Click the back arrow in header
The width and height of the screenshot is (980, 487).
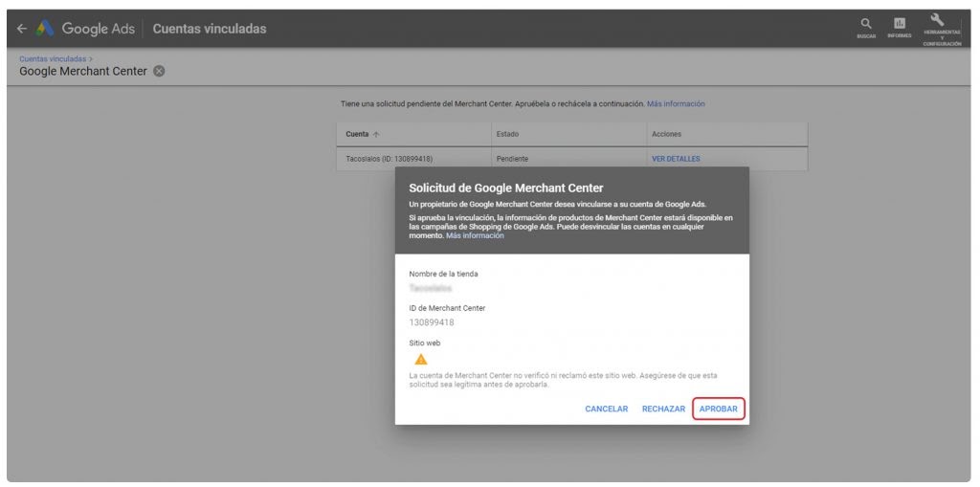(22, 29)
